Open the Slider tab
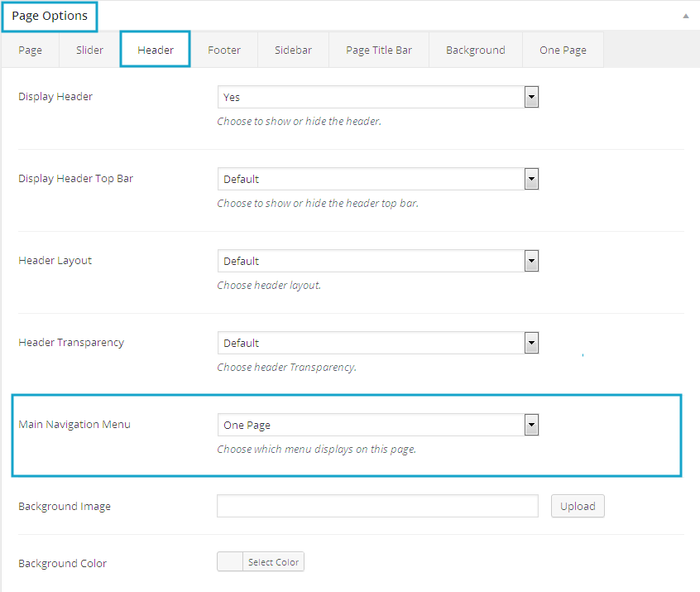 pos(89,50)
